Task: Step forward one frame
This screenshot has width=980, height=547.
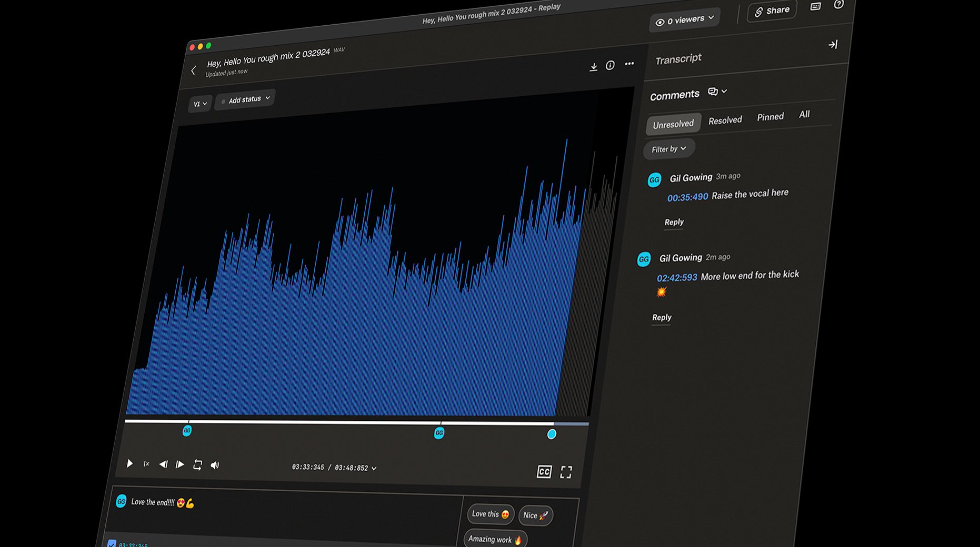Action: click(x=179, y=464)
